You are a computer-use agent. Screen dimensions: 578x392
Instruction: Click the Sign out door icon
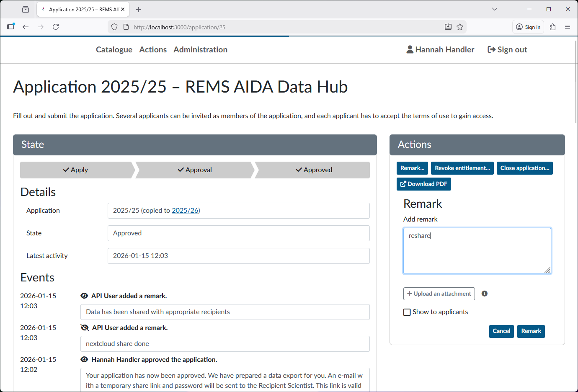click(x=490, y=49)
